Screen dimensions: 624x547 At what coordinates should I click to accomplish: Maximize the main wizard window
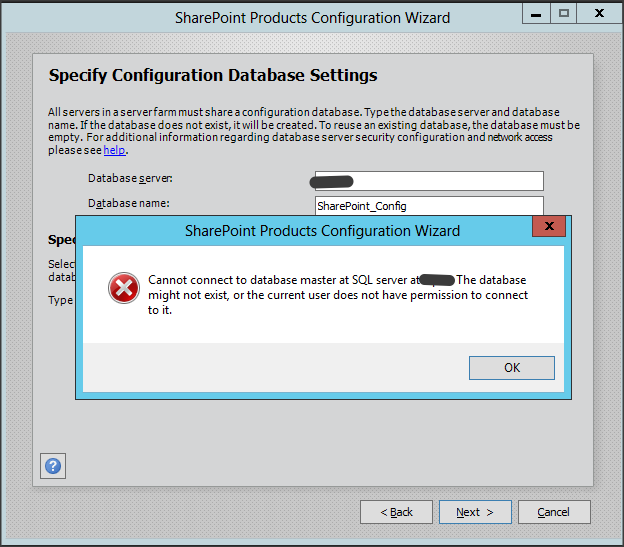click(564, 14)
